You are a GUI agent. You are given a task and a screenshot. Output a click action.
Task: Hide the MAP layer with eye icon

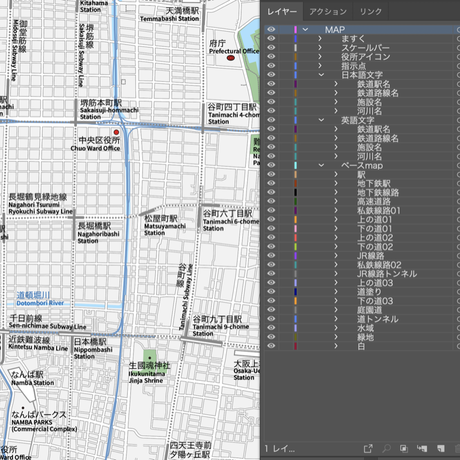click(x=271, y=29)
